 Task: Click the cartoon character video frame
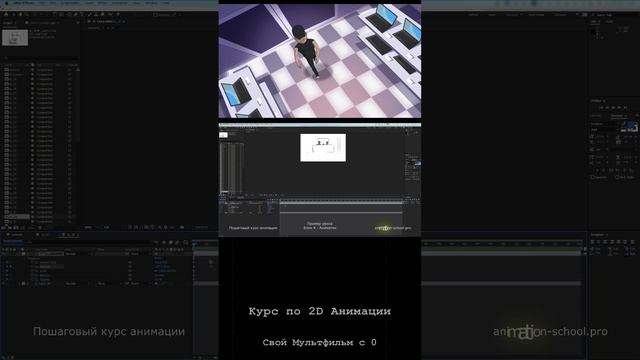[x=320, y=61]
